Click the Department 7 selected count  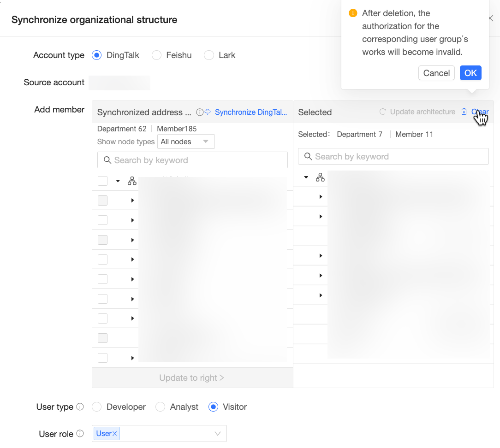(360, 135)
